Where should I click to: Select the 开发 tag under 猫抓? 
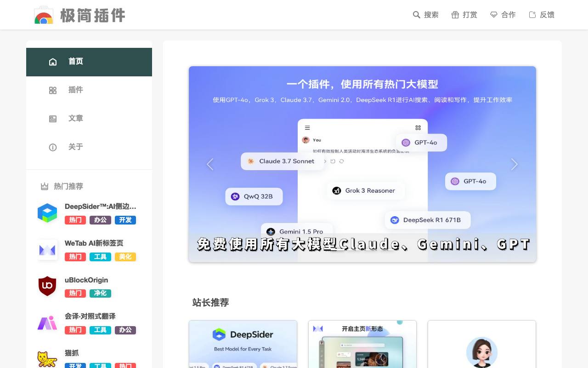[75, 366]
